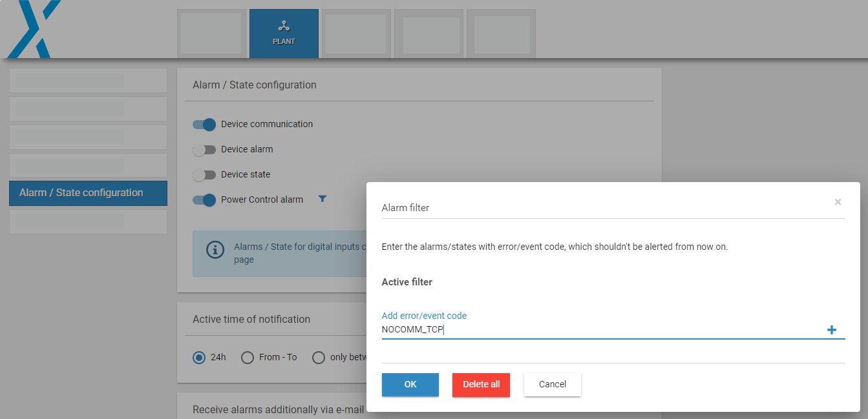Confirm the alarm filter with OK

(410, 384)
